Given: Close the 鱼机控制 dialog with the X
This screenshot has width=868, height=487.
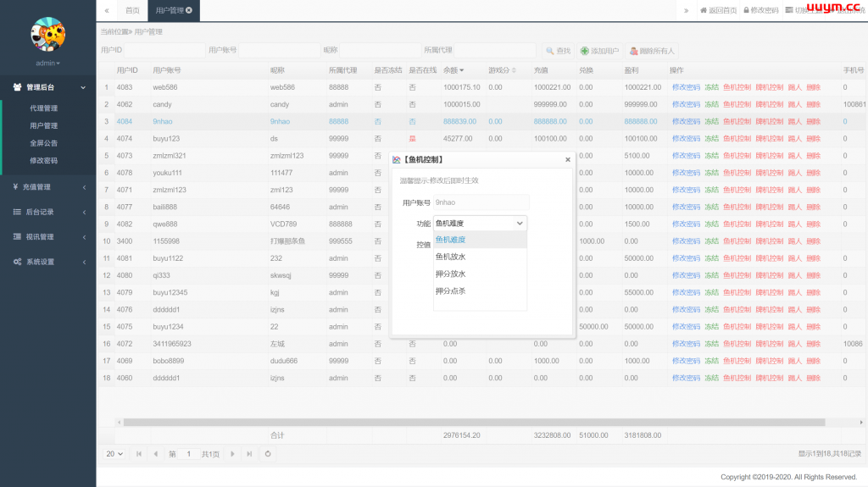Looking at the screenshot, I should pos(568,159).
